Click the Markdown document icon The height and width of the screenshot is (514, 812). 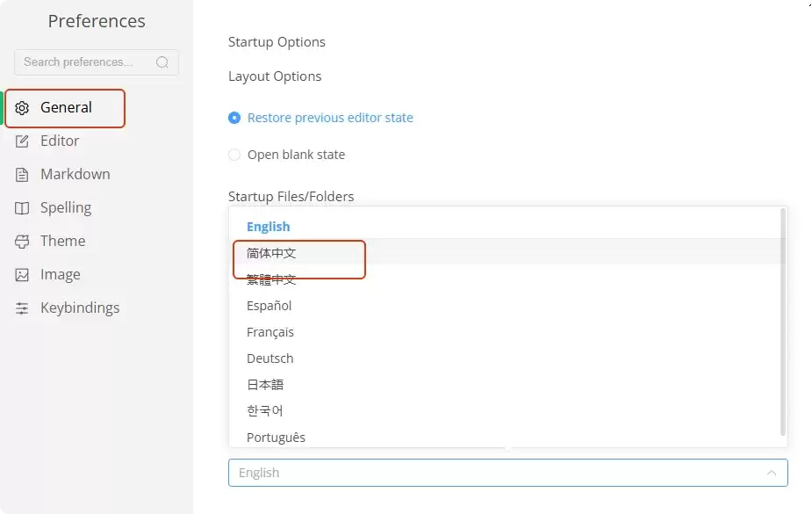pyautogui.click(x=22, y=175)
